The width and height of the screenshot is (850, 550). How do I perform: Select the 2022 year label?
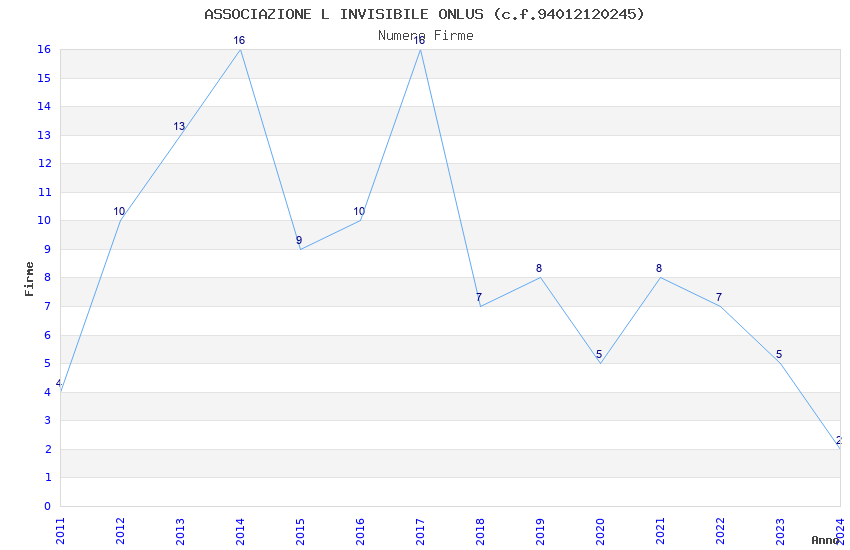tap(720, 531)
